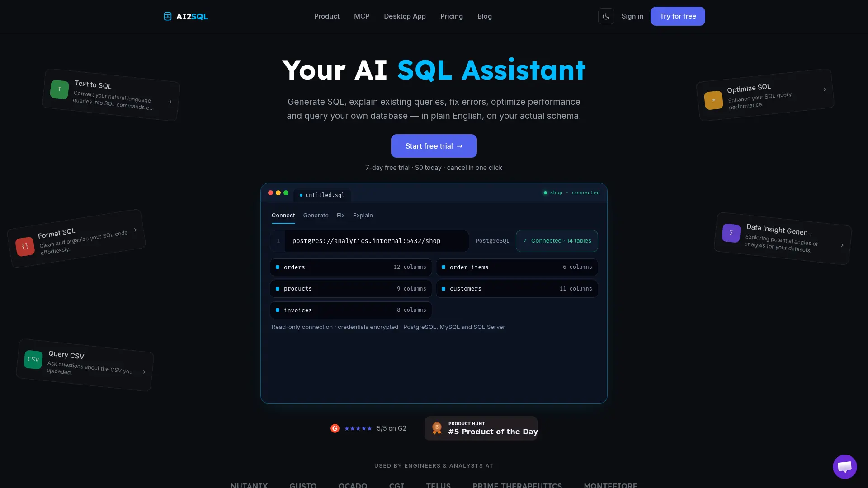Click the red window dot in editor
868x488 pixels.
(x=270, y=193)
